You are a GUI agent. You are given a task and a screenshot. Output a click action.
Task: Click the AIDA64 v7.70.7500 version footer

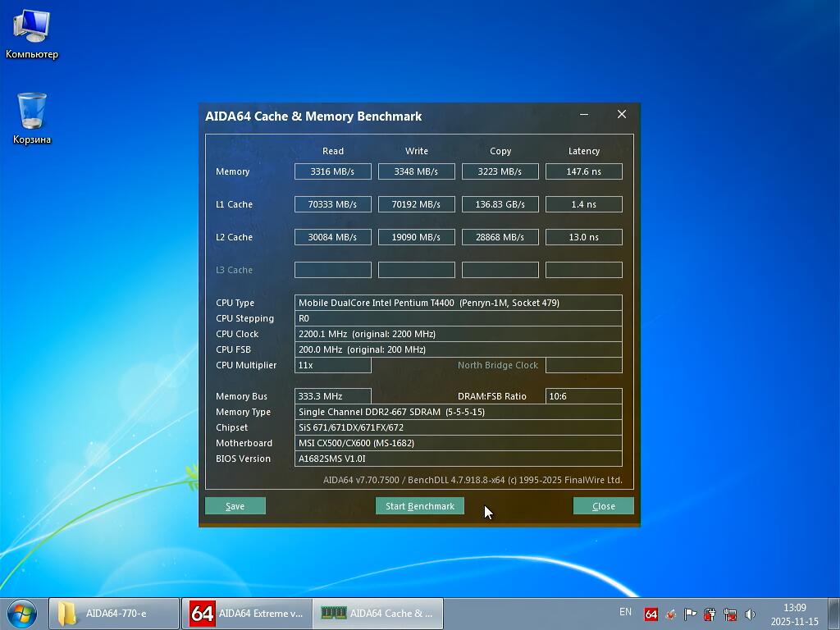[472, 480]
